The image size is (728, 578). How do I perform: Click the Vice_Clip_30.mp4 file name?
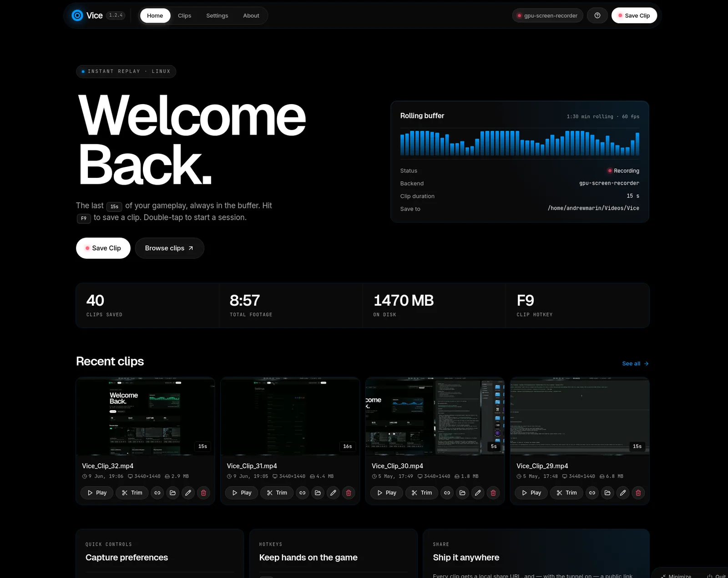397,466
